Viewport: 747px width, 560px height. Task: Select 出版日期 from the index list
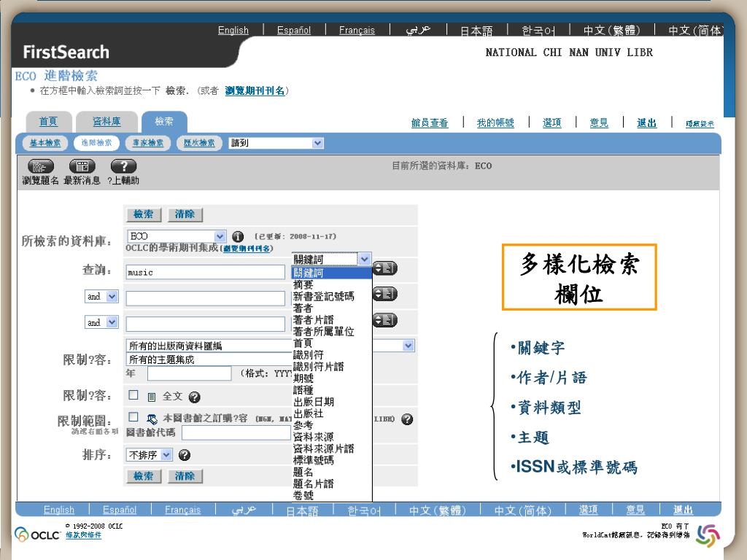(x=332, y=402)
